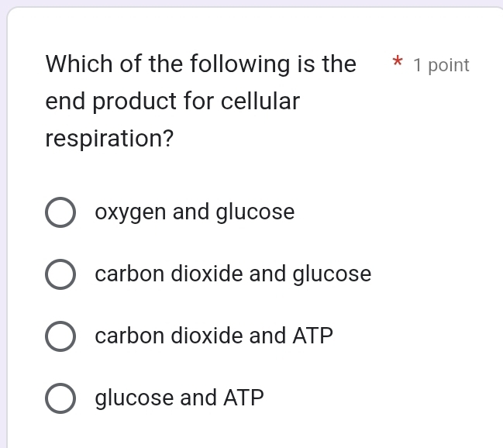
Task: Click the word "ATP" in the third option
Action: pyautogui.click(x=313, y=336)
